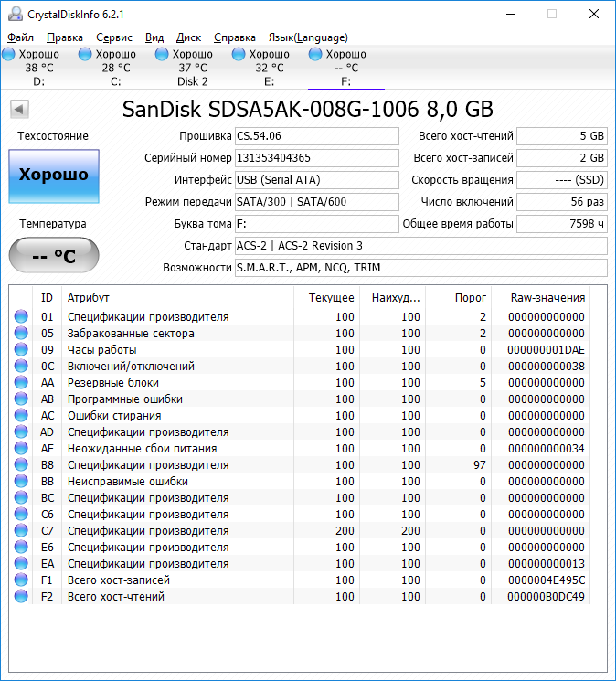Click status orb of attribute C7 row
The image size is (616, 681).
(x=21, y=531)
